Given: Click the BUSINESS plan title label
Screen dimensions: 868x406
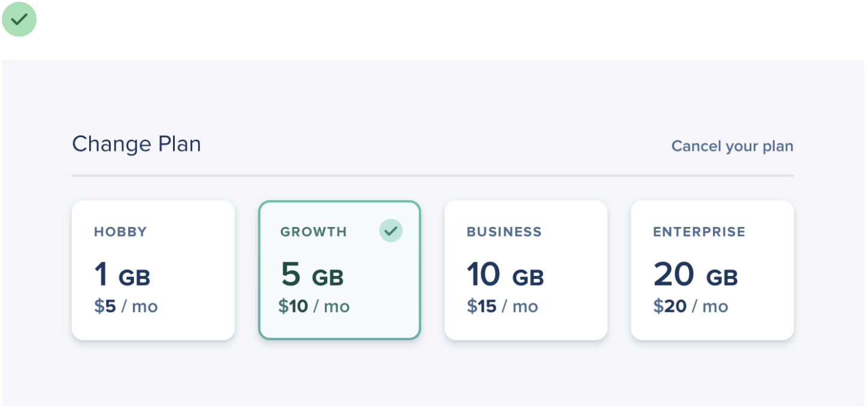Looking at the screenshot, I should tap(504, 232).
